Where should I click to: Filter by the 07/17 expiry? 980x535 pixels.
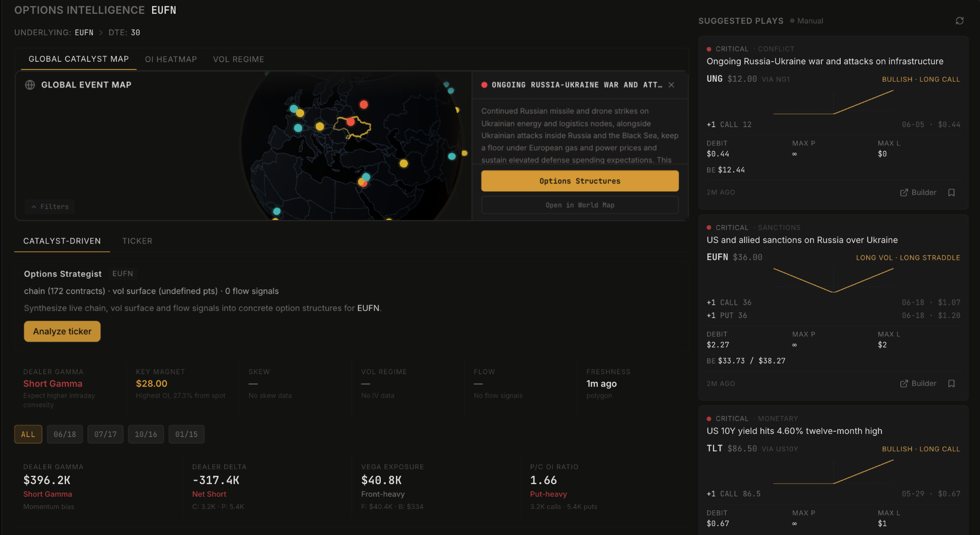(x=105, y=434)
